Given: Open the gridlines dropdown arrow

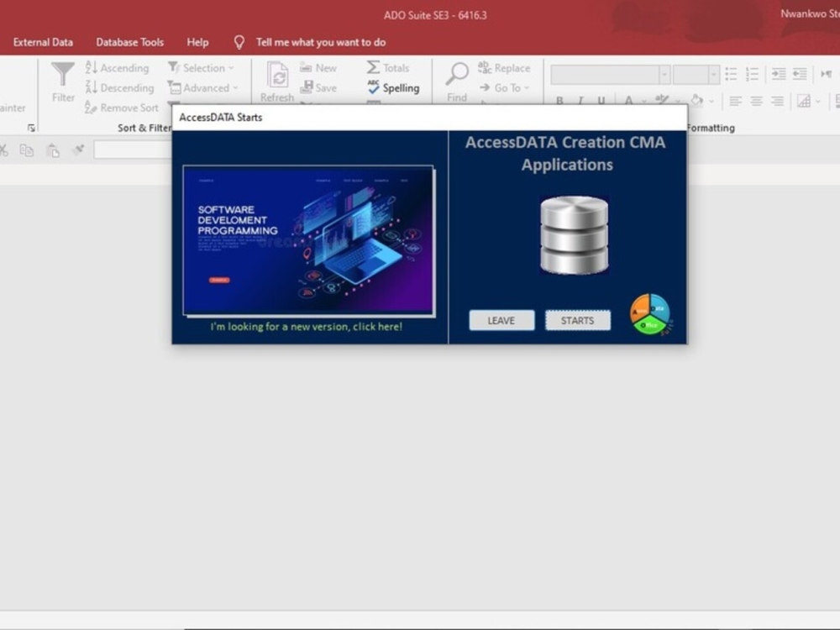Looking at the screenshot, I should click(x=818, y=101).
